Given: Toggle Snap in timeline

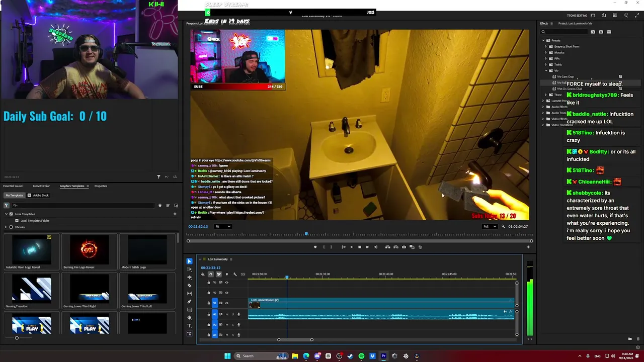Looking at the screenshot, I should pos(211,274).
